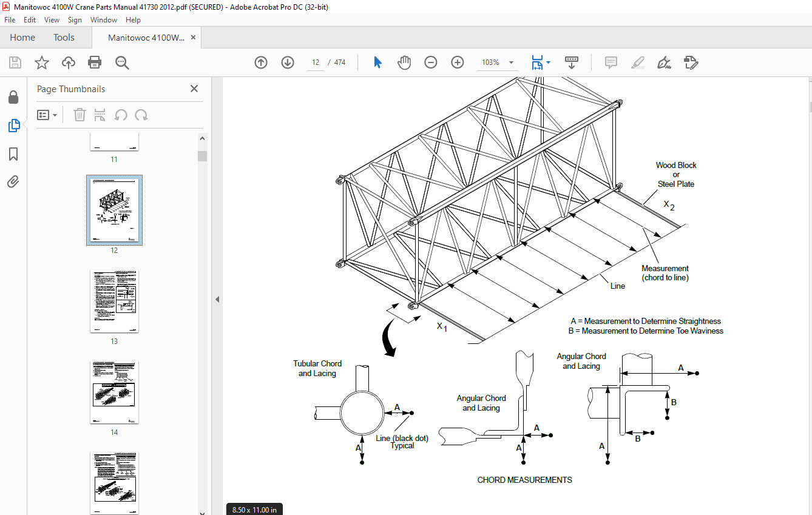Select the page 12 thumbnail
The image size is (812, 515).
[x=114, y=210]
